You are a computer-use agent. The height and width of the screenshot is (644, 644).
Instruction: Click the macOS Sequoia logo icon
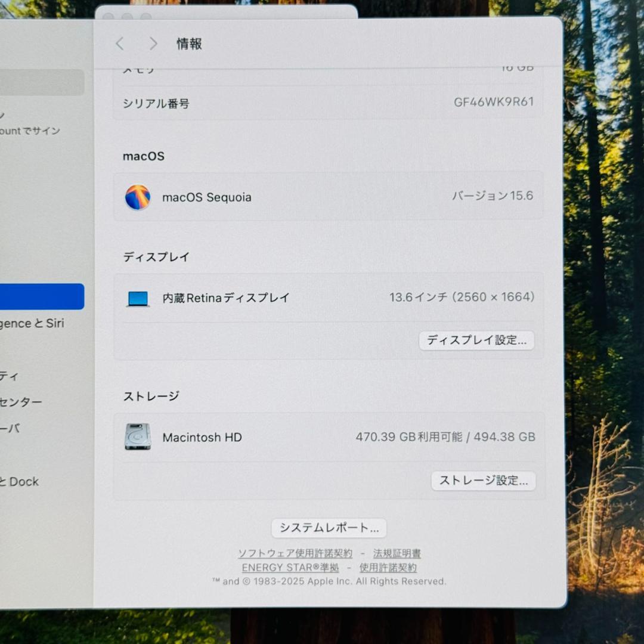coord(138,197)
